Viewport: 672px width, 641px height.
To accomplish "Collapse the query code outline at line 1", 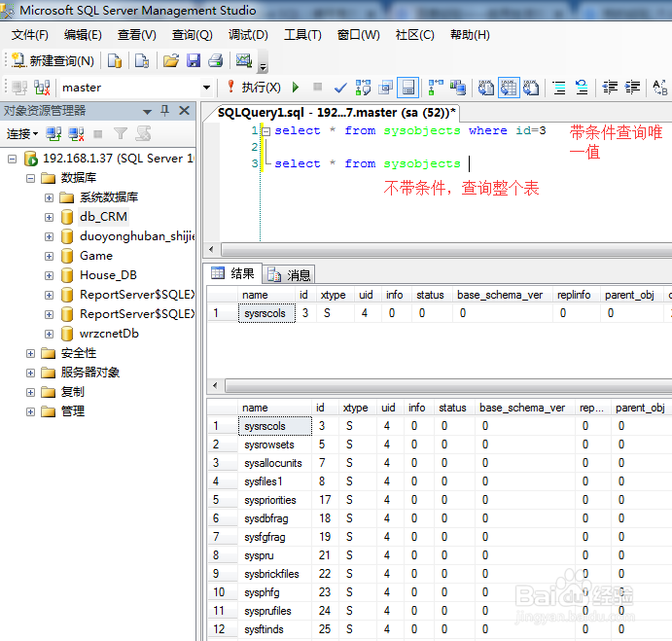I will [265, 131].
